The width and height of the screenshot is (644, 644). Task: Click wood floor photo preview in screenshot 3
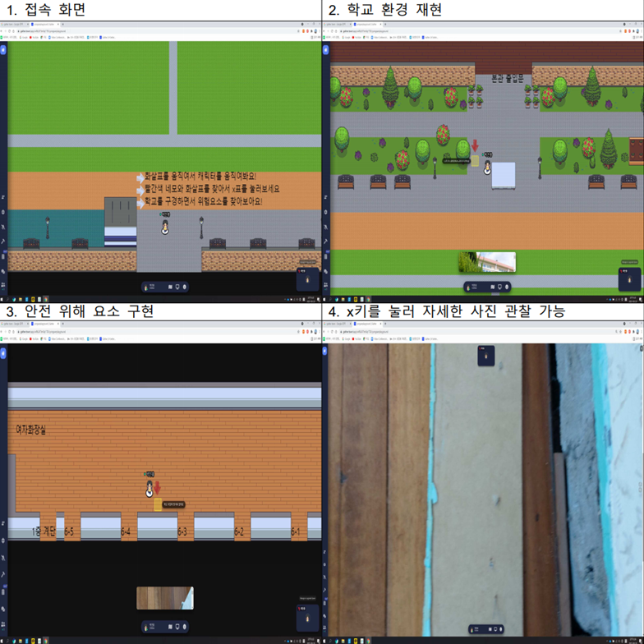[x=164, y=598]
